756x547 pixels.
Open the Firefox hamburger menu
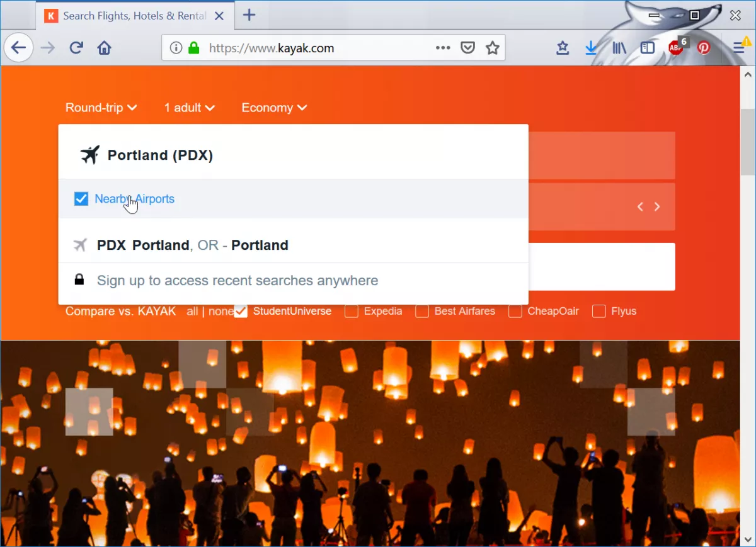741,47
